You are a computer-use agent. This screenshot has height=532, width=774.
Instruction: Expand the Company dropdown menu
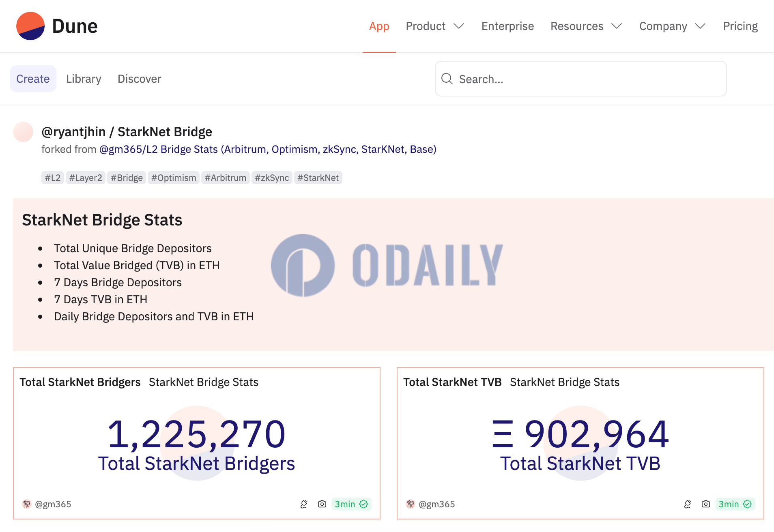[x=673, y=26]
